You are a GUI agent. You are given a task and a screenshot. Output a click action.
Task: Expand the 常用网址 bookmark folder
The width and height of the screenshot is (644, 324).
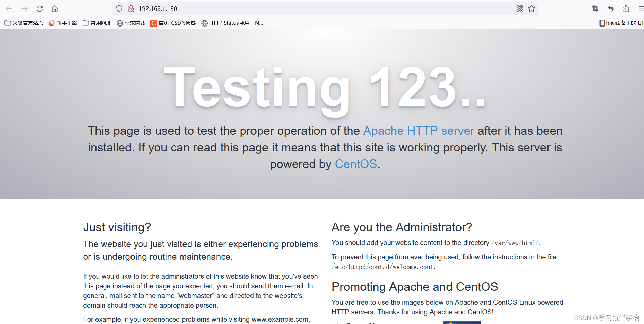[97, 23]
